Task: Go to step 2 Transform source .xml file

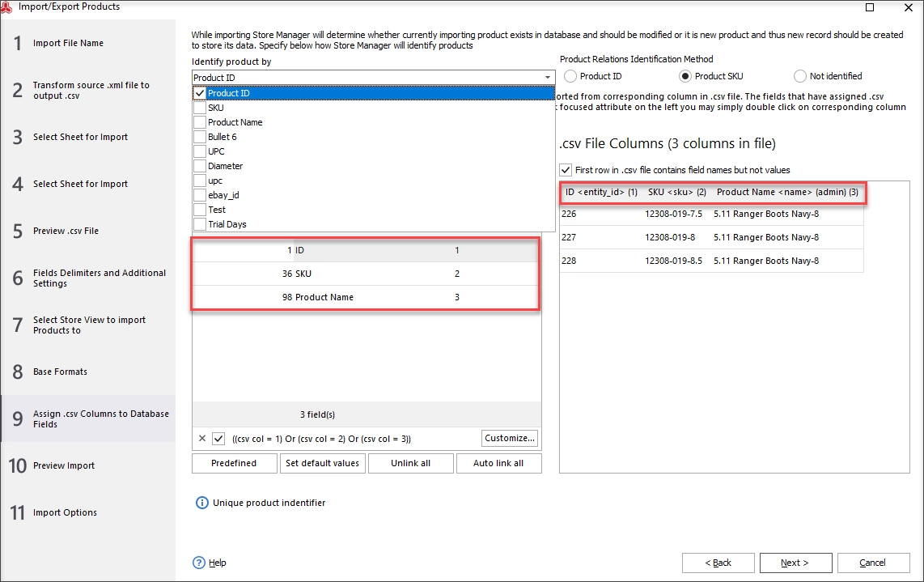Action: pyautogui.click(x=88, y=90)
